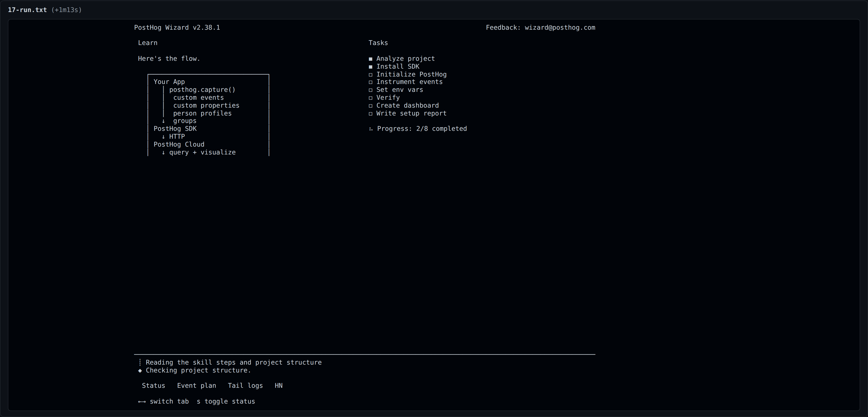The image size is (868, 417).
Task: Click the PostHog Wizard v2.38.1 title
Action: pos(177,28)
